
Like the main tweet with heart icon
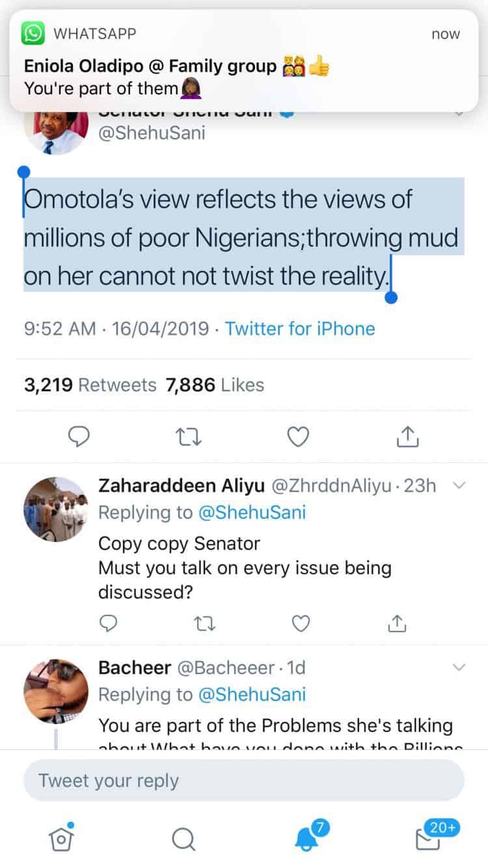pos(298,437)
